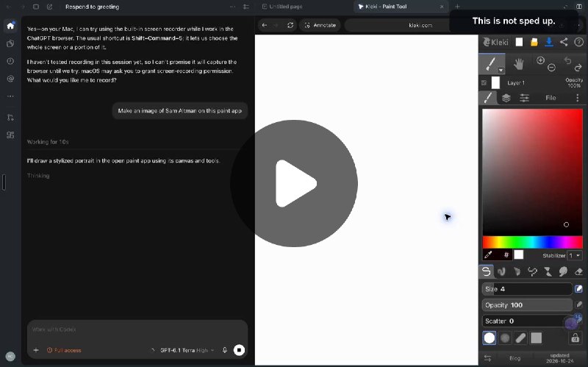Toggle Layer 1 visibility checkbox
Screen dimensions: 588x367
484,82
